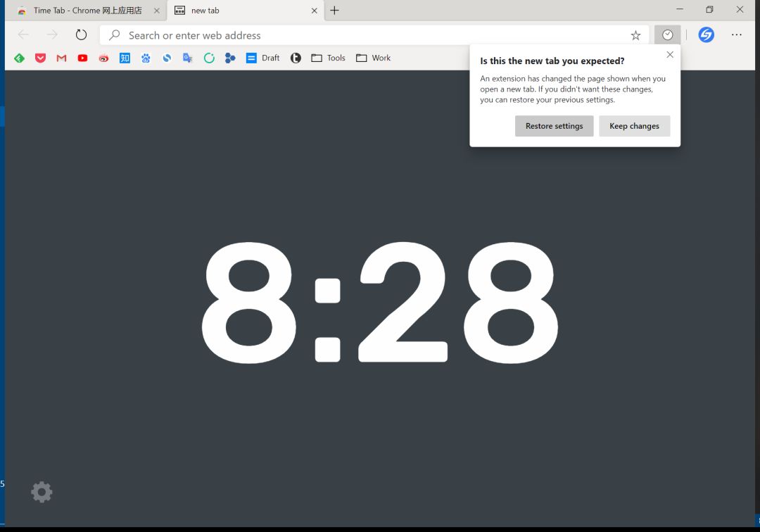Open the Weibo bookmark
This screenshot has height=532, width=760.
point(103,58)
